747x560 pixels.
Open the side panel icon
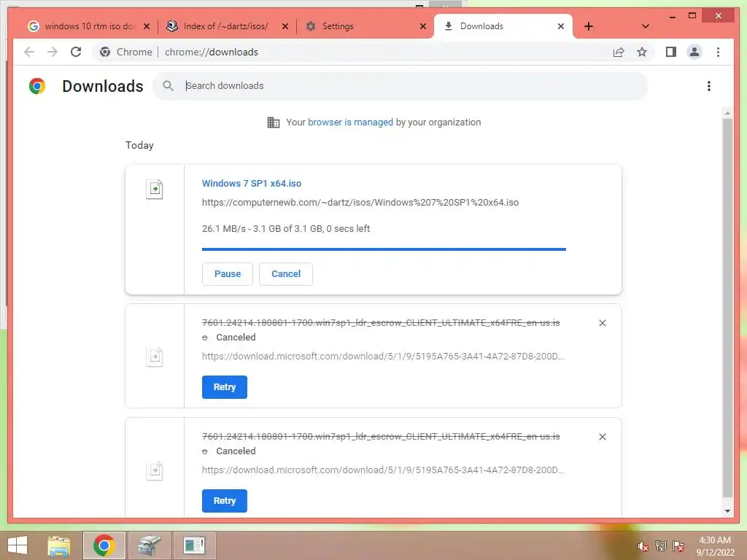pyautogui.click(x=671, y=52)
